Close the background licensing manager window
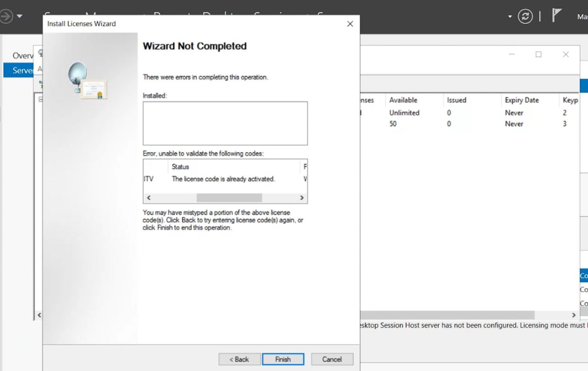 566,55
